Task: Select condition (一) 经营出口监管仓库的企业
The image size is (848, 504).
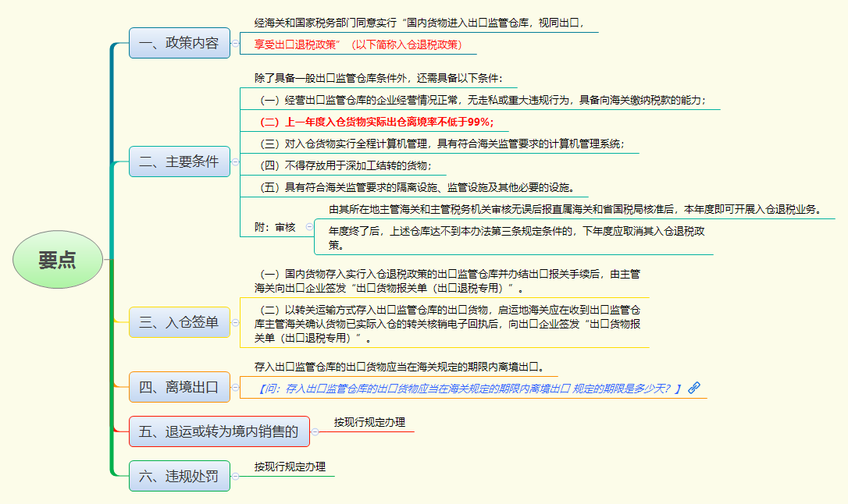Action: (483, 100)
